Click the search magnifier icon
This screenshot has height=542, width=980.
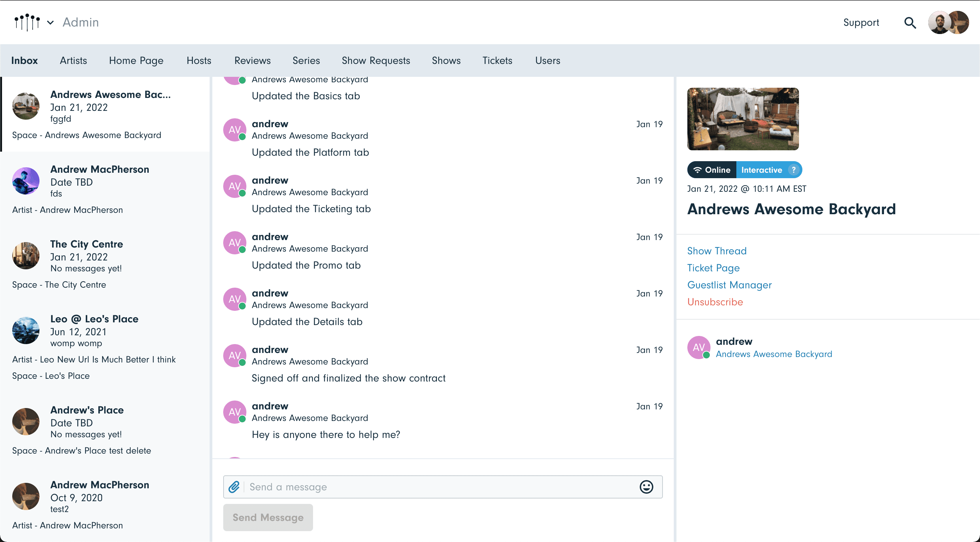(910, 23)
